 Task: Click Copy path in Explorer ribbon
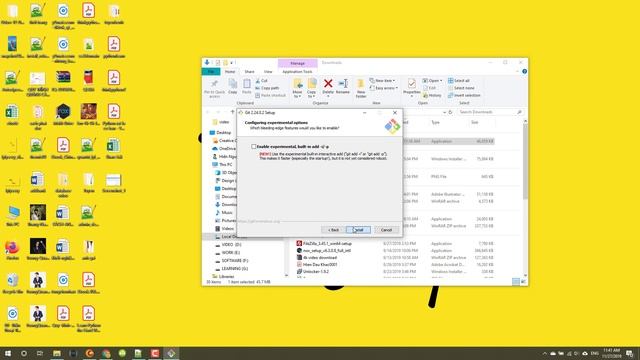(x=267, y=88)
